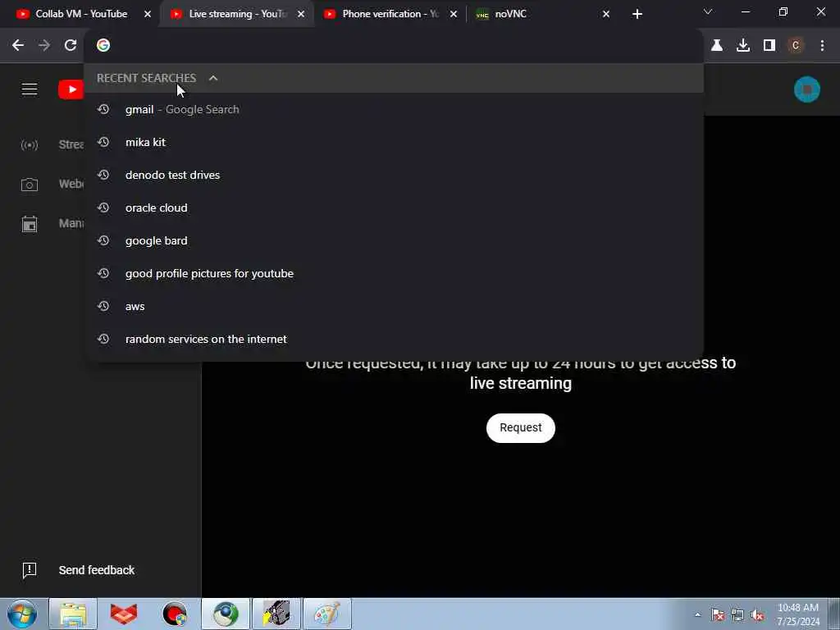840x630 pixels.
Task: Select the denodo test drives suggestion
Action: point(394,175)
